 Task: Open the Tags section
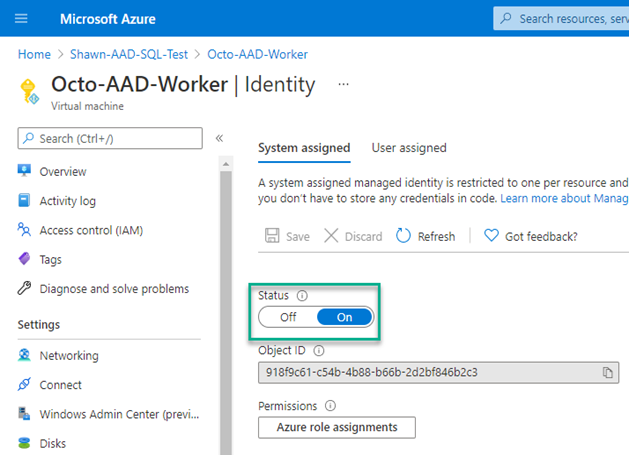[51, 259]
